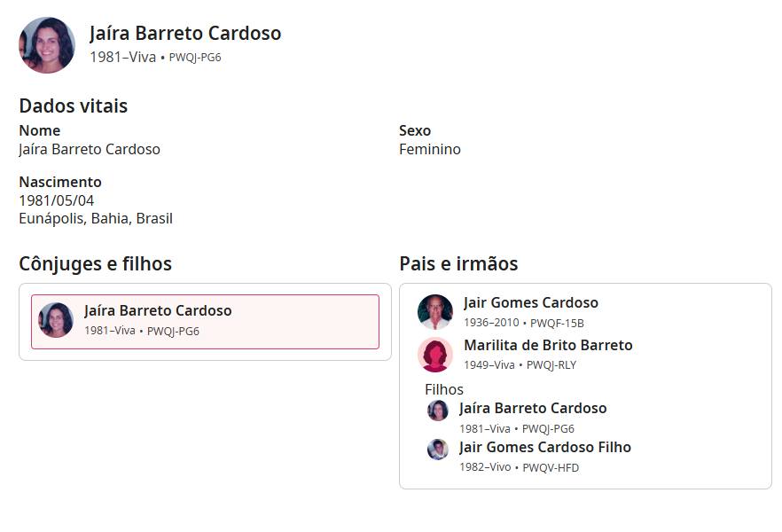Click the large profile photo in the page header
This screenshot has height=532, width=782.
(47, 45)
